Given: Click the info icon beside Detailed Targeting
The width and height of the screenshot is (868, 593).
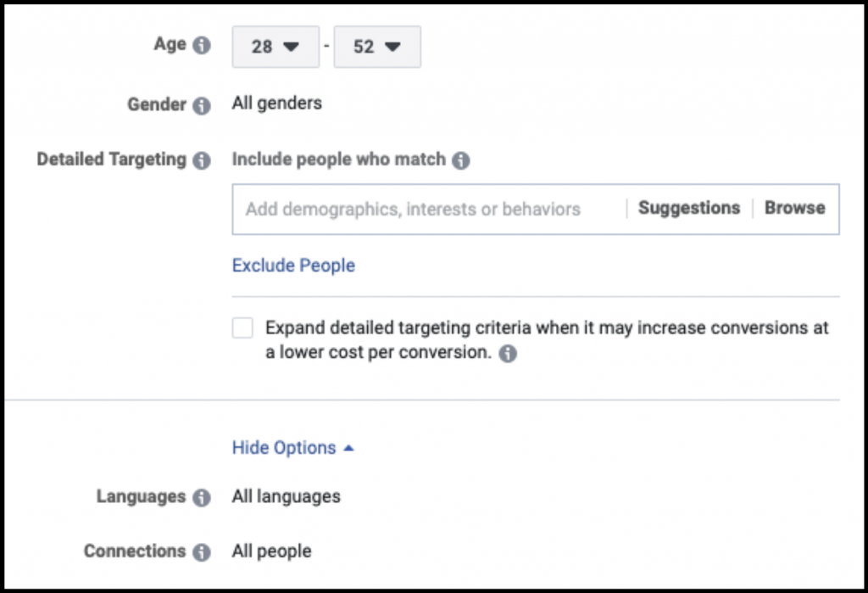Looking at the screenshot, I should pyautogui.click(x=202, y=160).
